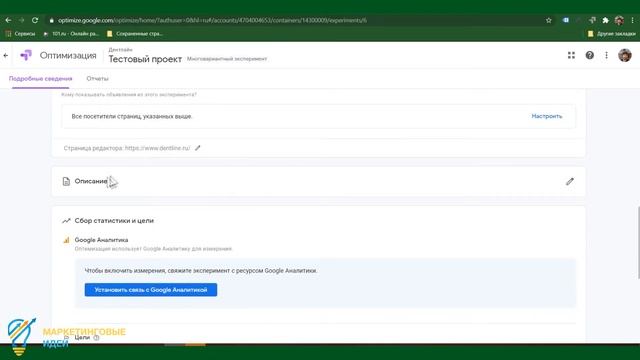Open the 101.ru bookmark
This screenshot has height=360, width=640.
tap(71, 34)
